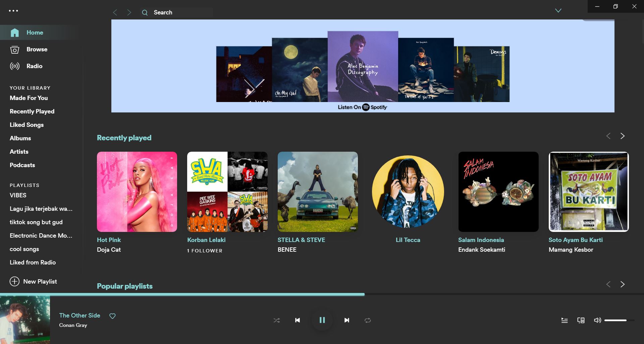Image resolution: width=644 pixels, height=344 pixels.
Task: Click the Lil Tecca name link
Action: click(408, 240)
